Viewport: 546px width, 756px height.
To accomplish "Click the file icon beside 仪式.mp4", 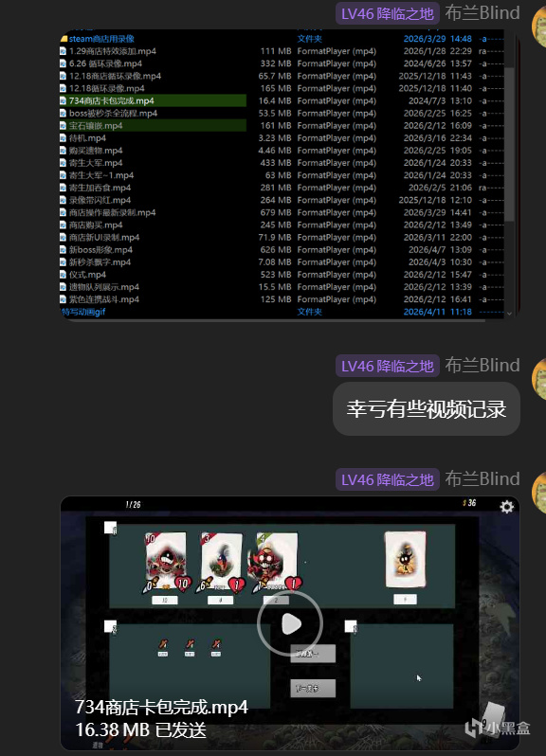I will coord(64,275).
